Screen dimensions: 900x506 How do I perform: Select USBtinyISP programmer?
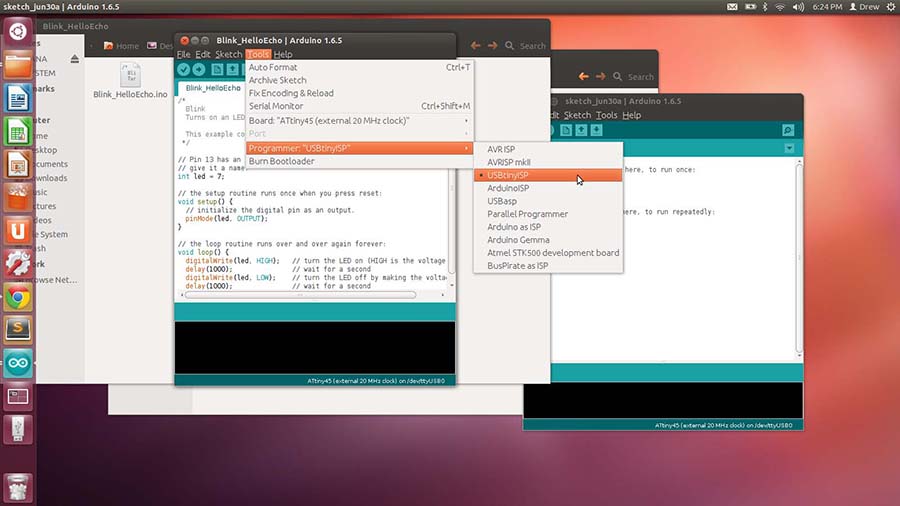coord(548,175)
